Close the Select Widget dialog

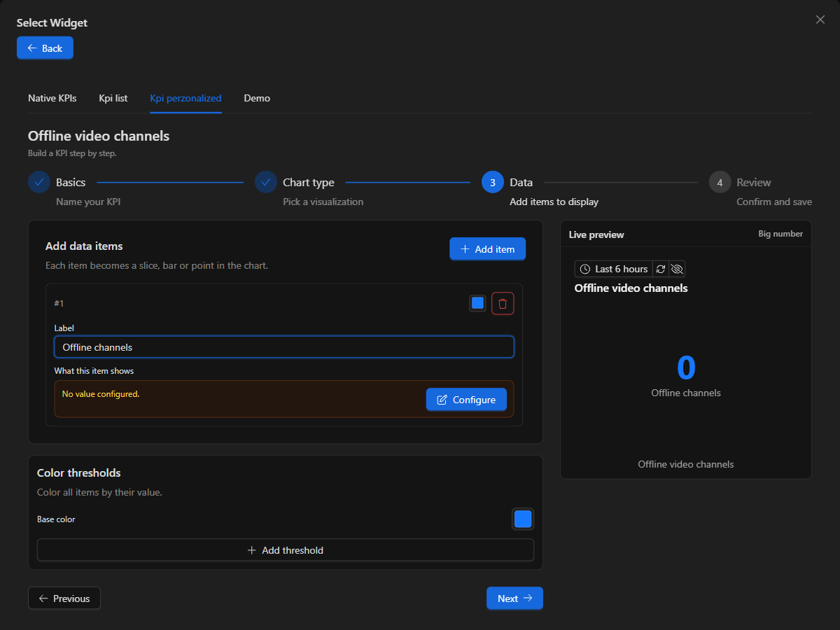[820, 20]
